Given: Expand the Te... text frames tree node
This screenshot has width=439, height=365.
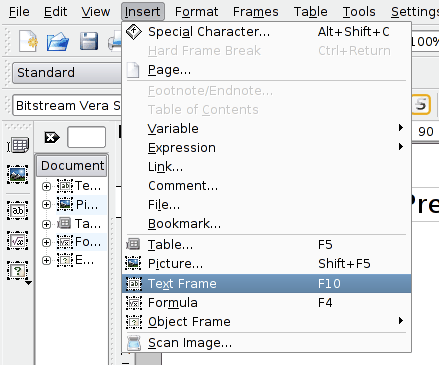Looking at the screenshot, I should click(46, 186).
